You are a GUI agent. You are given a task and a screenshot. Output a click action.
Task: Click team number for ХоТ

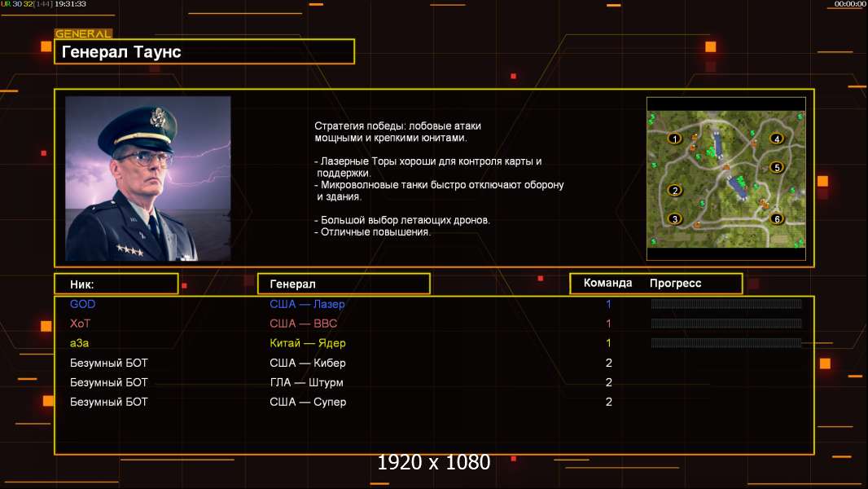[608, 324]
